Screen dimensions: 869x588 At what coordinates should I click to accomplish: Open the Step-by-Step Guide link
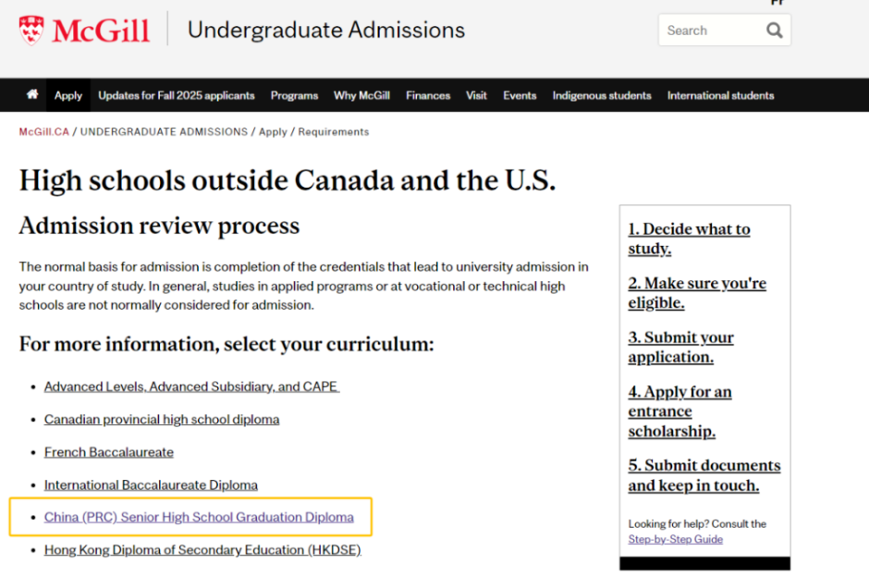[x=676, y=539]
